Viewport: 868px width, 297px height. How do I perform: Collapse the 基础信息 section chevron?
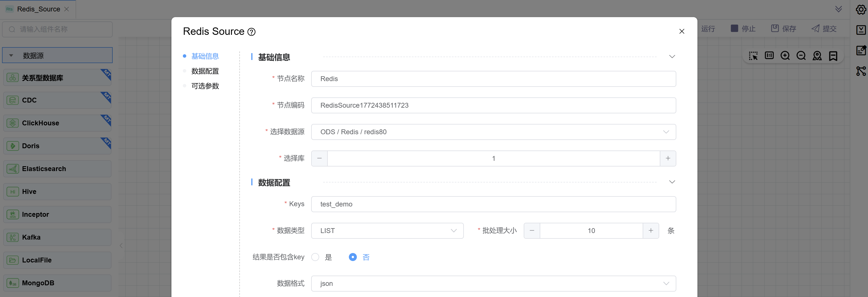click(x=672, y=57)
